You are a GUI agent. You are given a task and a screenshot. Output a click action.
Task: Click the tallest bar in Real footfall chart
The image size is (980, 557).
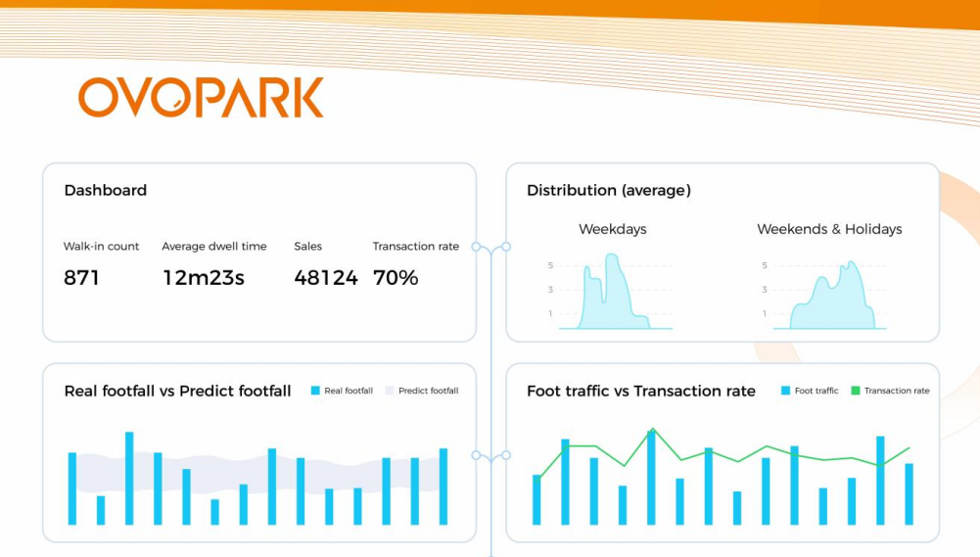click(x=129, y=479)
